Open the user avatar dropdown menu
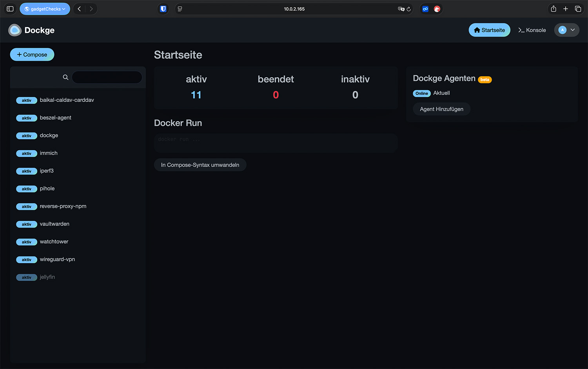The image size is (588, 369). point(566,30)
